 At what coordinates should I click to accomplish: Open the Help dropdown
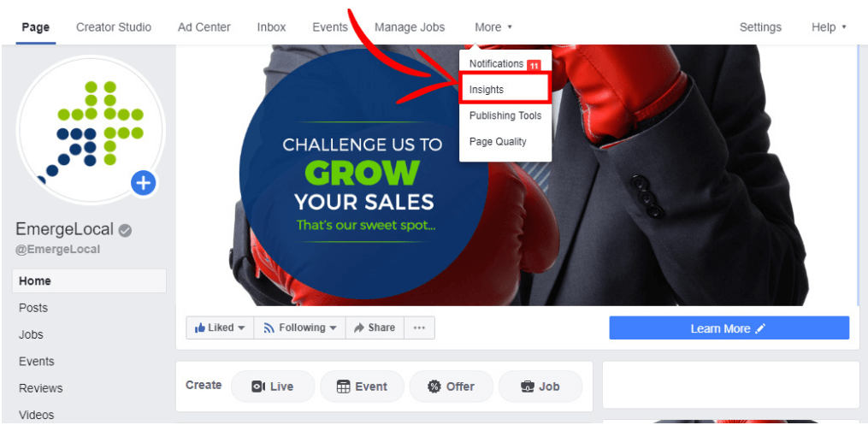click(x=829, y=27)
